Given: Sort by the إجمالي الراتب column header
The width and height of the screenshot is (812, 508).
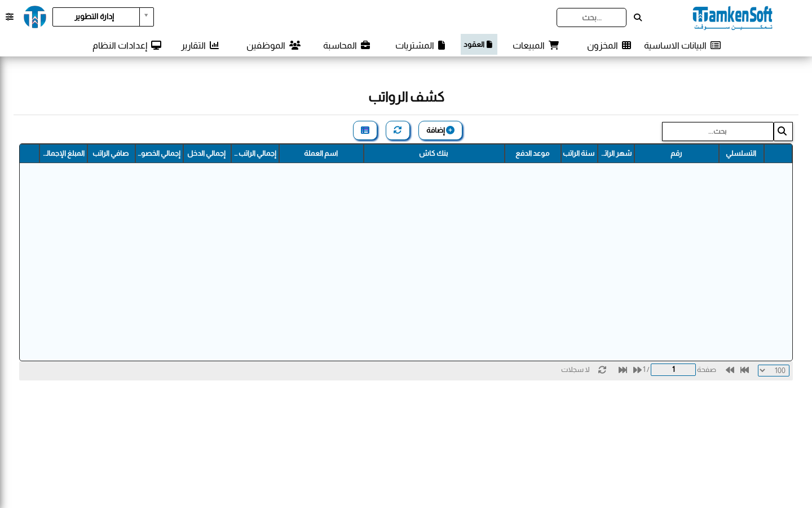Looking at the screenshot, I should [255, 154].
